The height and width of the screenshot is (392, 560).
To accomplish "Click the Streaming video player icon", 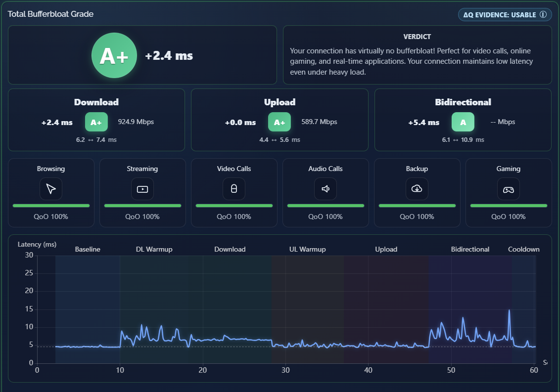I will (x=142, y=189).
